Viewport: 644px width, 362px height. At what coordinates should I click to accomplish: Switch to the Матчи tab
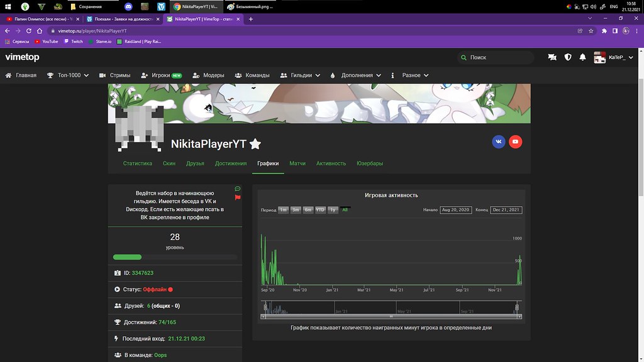(x=297, y=163)
